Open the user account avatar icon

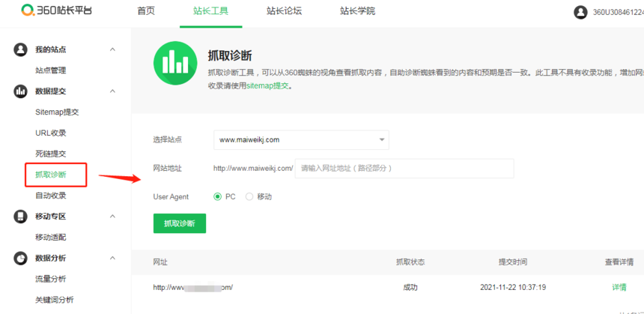pyautogui.click(x=580, y=12)
